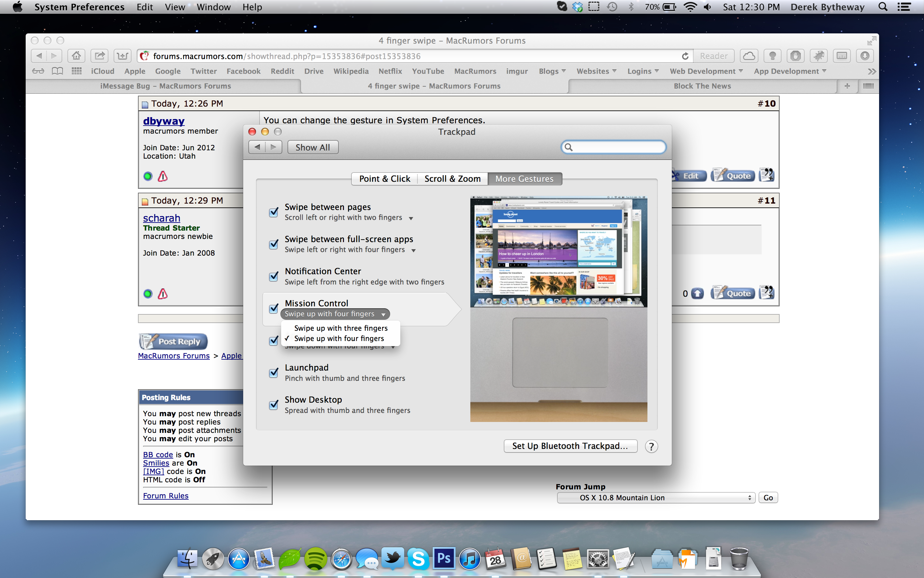Reload the page in Safari address bar
This screenshot has width=924, height=578.
tap(685, 56)
